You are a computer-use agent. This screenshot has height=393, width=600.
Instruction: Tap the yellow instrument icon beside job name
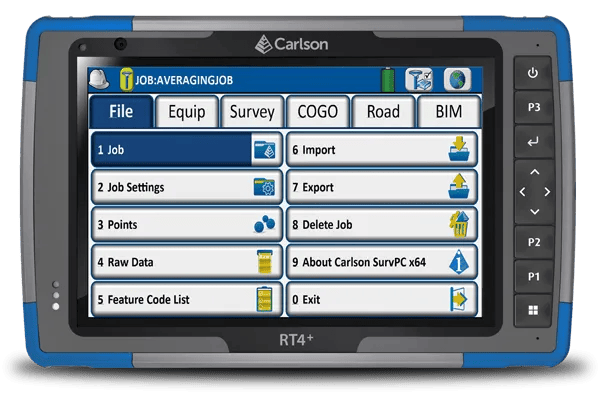[x=126, y=80]
